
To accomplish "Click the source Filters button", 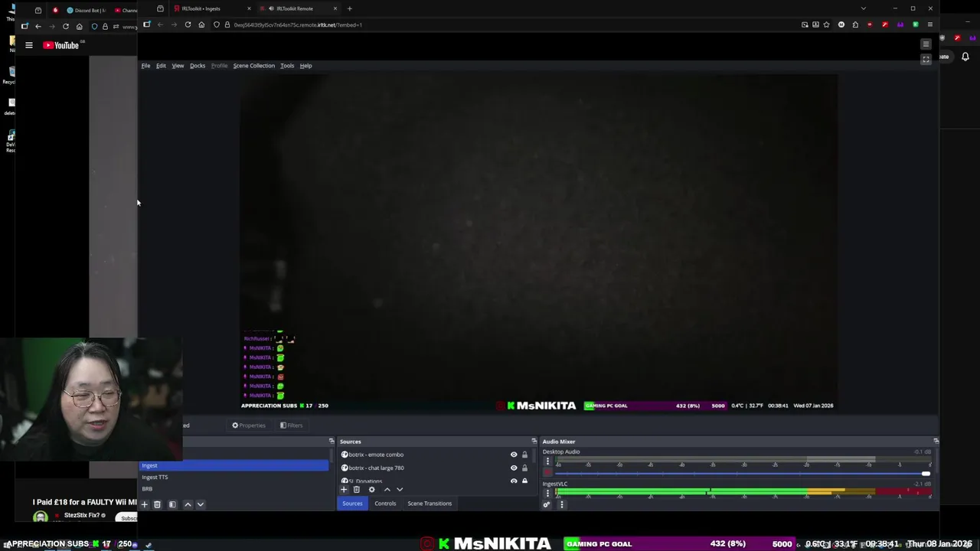I will click(291, 425).
